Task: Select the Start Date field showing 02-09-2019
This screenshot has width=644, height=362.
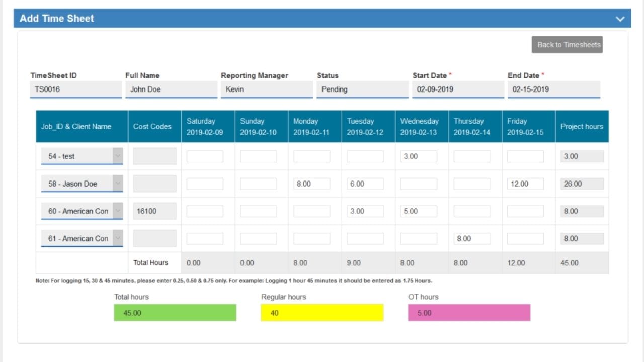Action: (x=457, y=89)
